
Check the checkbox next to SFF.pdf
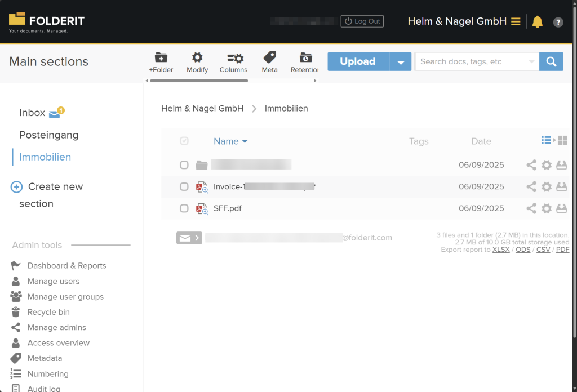click(x=184, y=208)
